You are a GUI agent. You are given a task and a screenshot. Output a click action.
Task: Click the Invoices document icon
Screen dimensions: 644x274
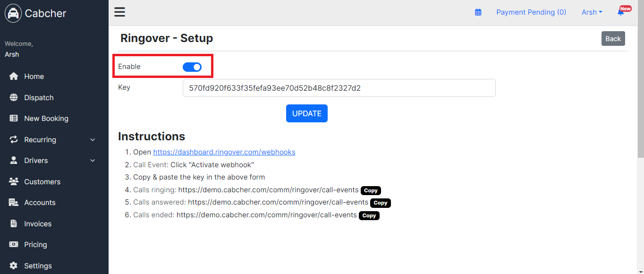click(x=14, y=224)
